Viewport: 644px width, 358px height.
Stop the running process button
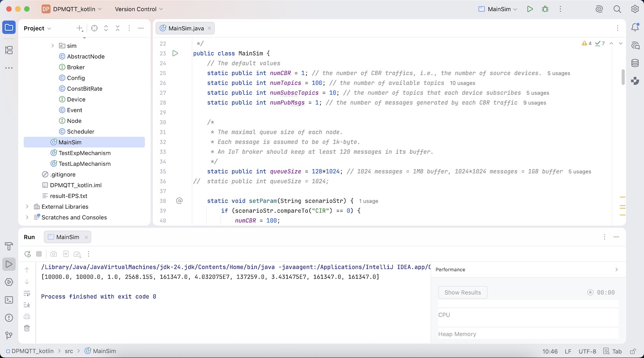[x=39, y=254]
